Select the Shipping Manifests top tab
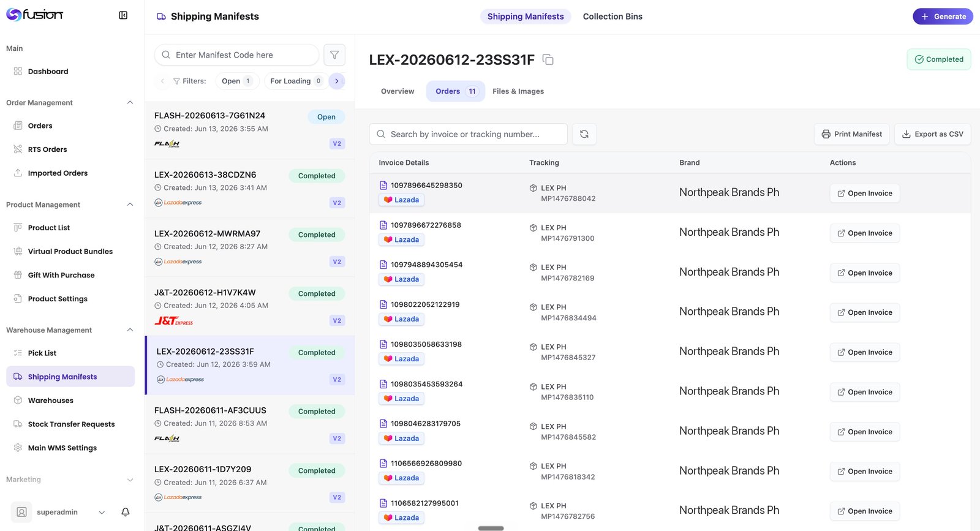Screen dimensions: 980x531 526,17
